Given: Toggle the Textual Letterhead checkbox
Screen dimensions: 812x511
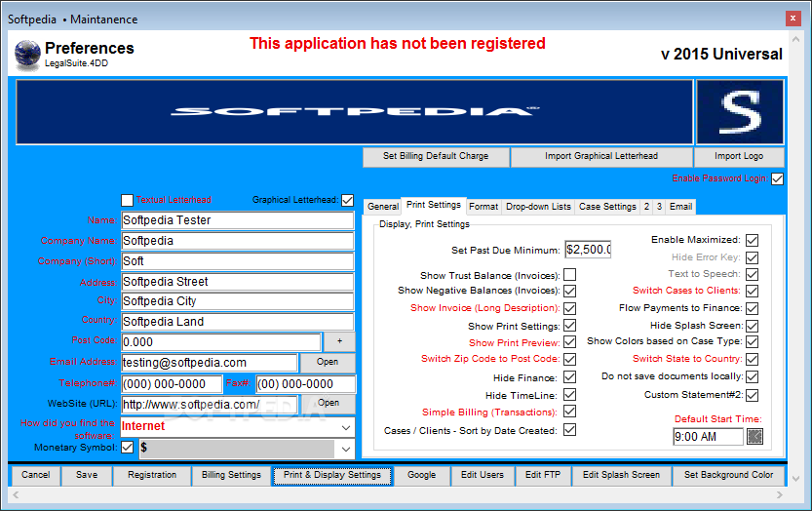Looking at the screenshot, I should click(127, 200).
